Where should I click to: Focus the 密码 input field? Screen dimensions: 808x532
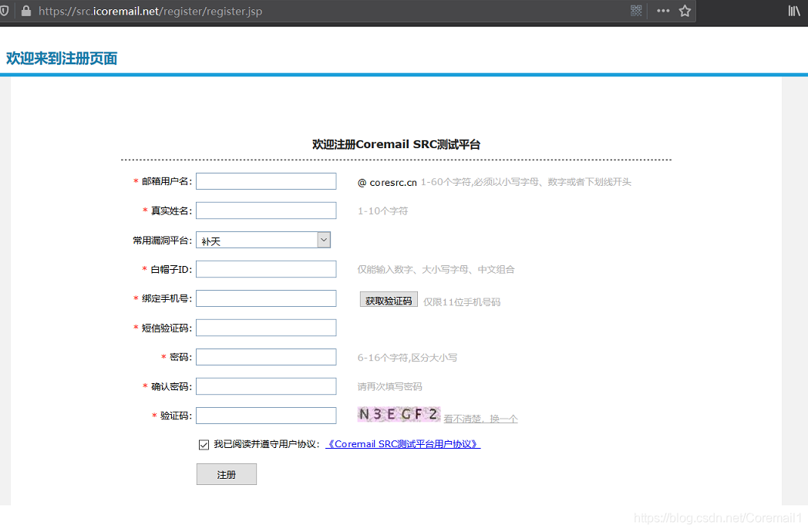tap(266, 357)
